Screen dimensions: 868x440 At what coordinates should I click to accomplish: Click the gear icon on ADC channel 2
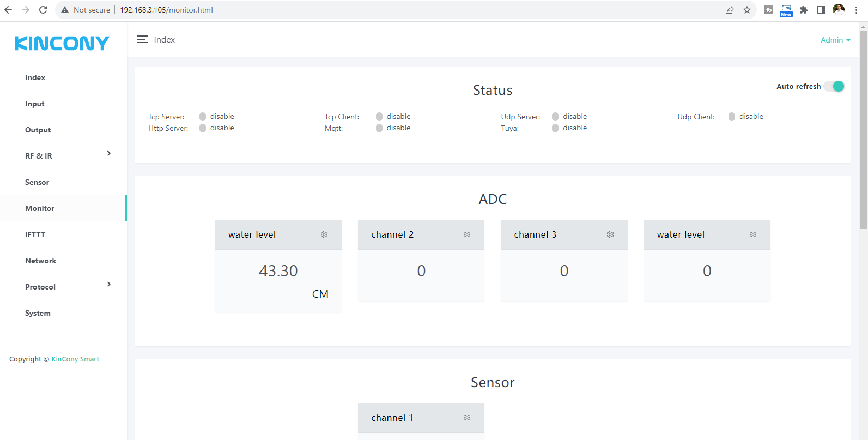pos(467,234)
